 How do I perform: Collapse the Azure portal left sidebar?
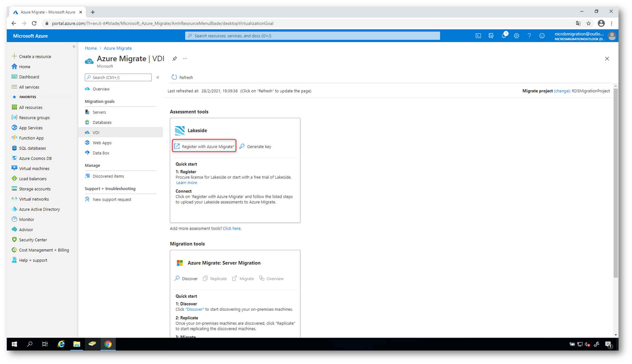click(x=74, y=47)
